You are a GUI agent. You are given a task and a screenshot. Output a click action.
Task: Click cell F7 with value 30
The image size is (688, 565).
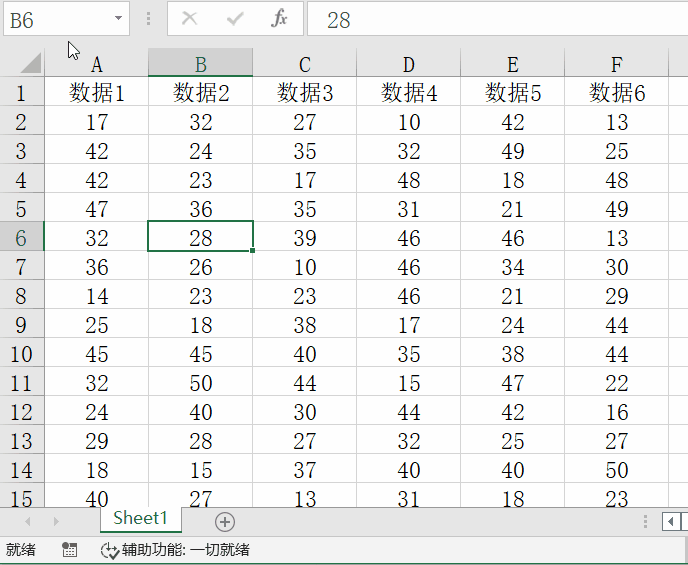tap(616, 265)
